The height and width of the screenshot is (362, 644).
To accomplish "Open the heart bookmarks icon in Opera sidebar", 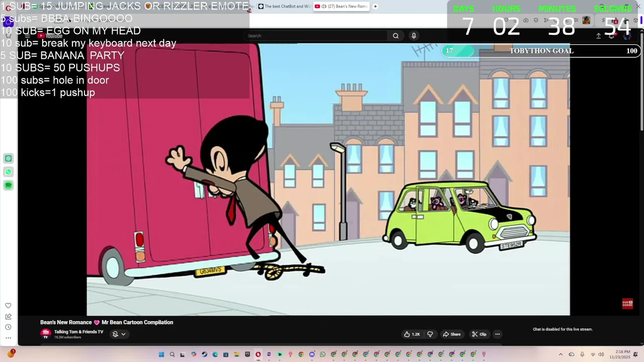I will tap(8, 306).
